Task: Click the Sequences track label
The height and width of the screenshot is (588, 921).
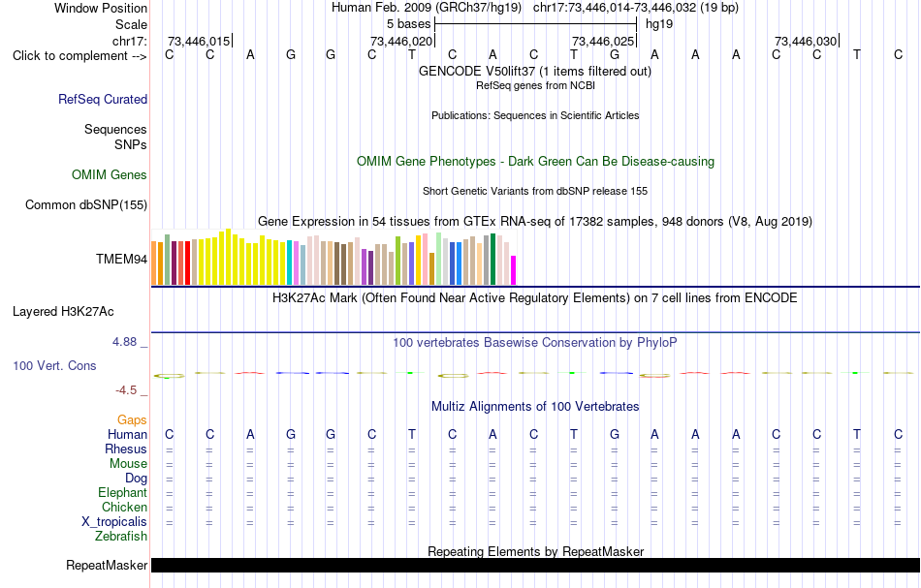Action: (x=115, y=129)
